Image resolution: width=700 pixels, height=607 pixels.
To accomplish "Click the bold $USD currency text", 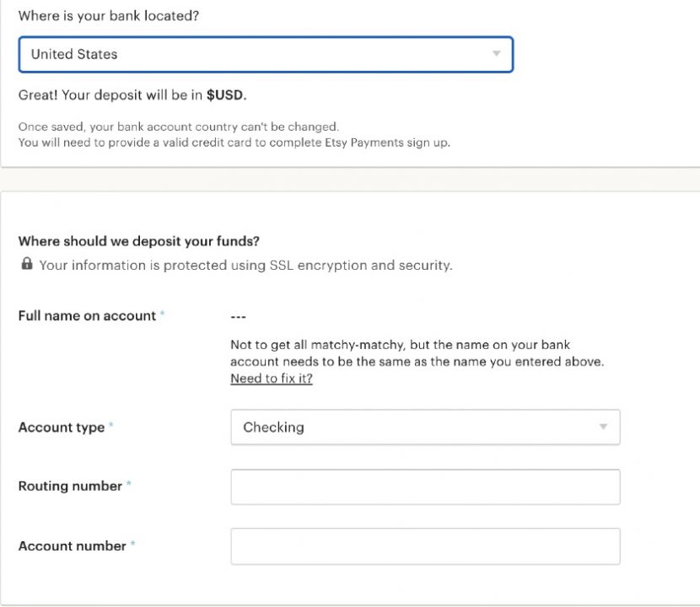I will (x=225, y=95).
